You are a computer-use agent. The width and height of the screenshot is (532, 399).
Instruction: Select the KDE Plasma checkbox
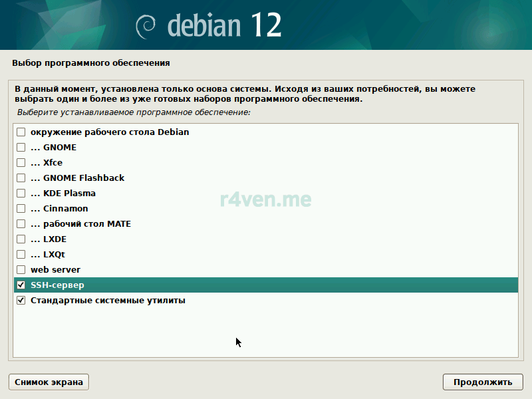pos(21,193)
